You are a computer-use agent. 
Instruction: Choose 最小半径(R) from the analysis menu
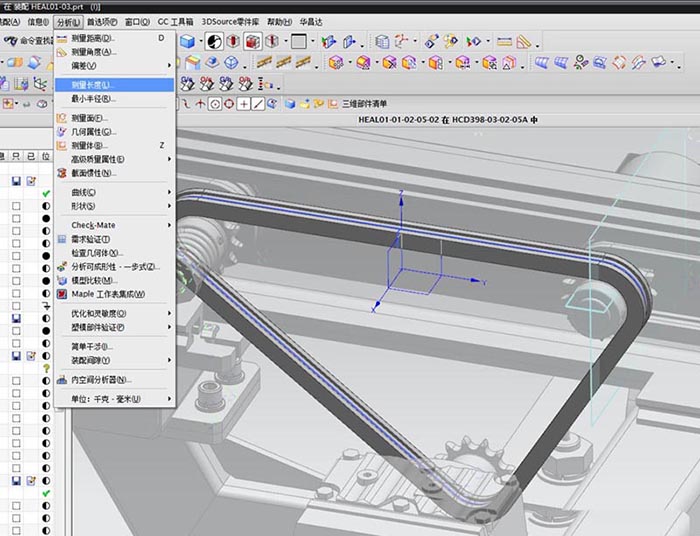coord(114,99)
